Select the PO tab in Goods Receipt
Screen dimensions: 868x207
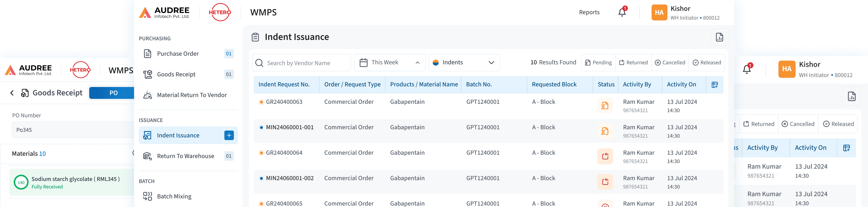pyautogui.click(x=113, y=93)
